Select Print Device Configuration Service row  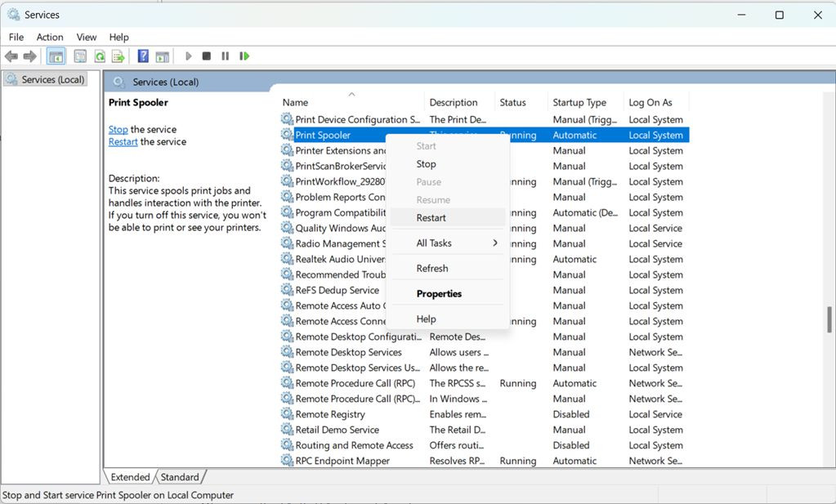coord(485,119)
